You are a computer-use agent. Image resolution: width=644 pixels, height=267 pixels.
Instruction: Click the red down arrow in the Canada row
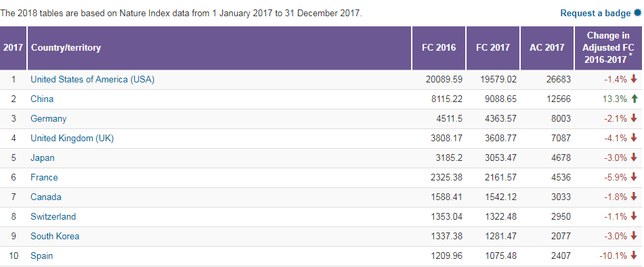point(634,197)
